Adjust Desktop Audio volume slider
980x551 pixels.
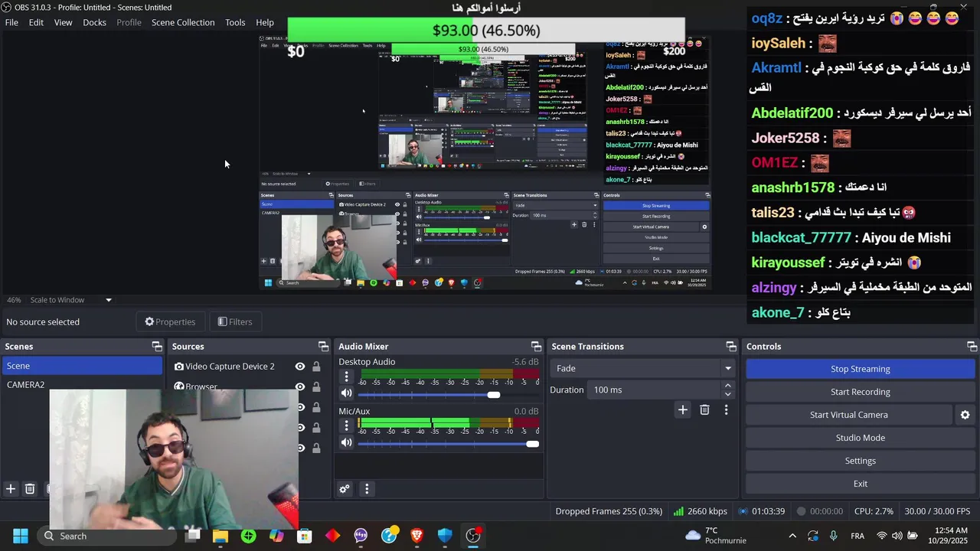pyautogui.click(x=448, y=394)
